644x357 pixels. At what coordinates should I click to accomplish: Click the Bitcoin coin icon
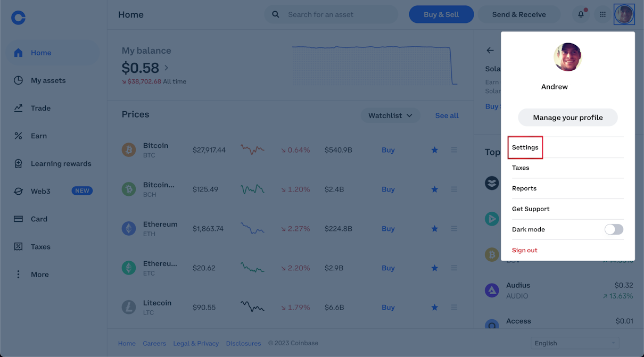tap(129, 150)
